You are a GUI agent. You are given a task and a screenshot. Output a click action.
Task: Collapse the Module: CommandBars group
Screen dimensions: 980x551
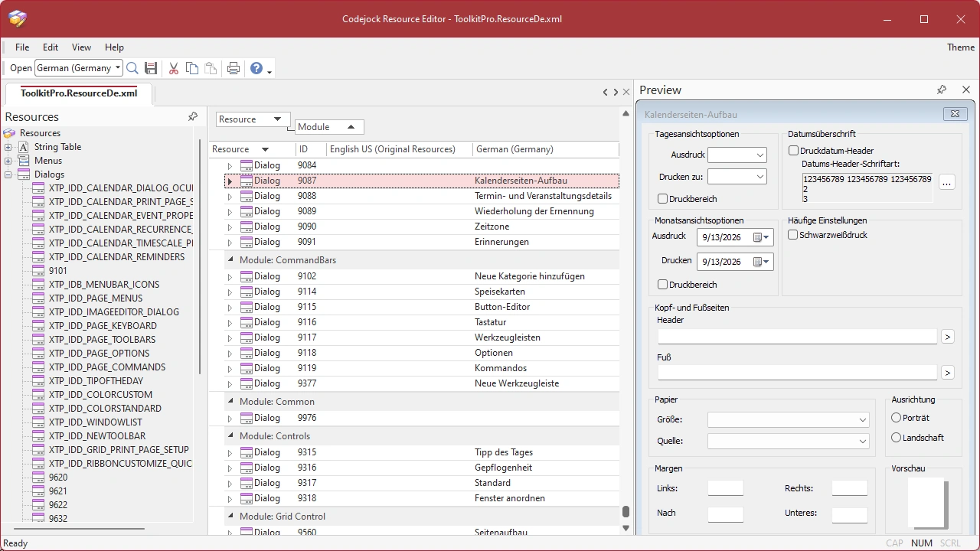coord(231,260)
